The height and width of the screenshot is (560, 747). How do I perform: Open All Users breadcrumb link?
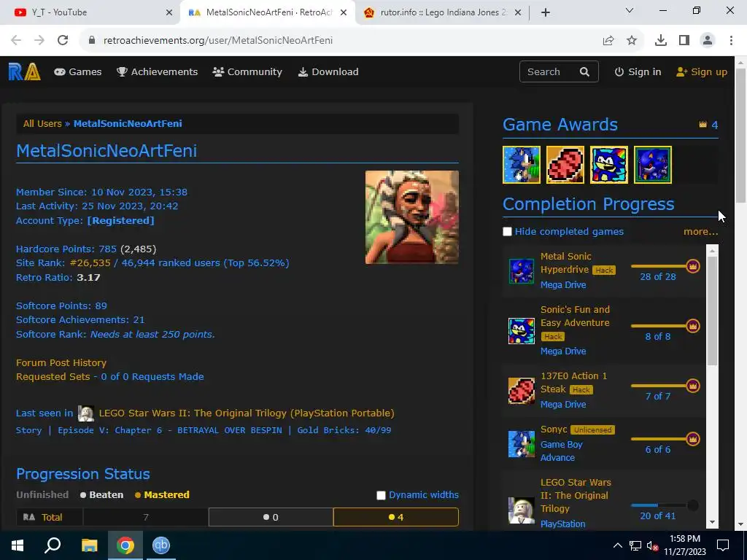click(42, 124)
